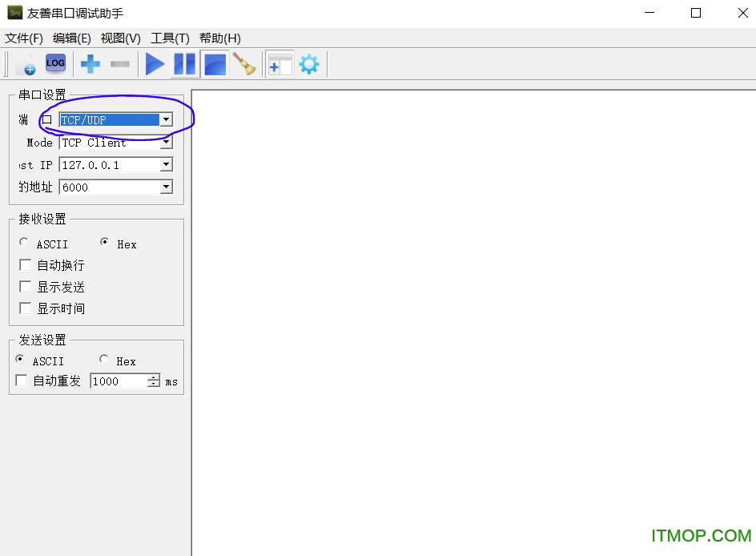Image resolution: width=756 pixels, height=556 pixels.
Task: Select ASCII radio in receive settings
Action: (24, 243)
